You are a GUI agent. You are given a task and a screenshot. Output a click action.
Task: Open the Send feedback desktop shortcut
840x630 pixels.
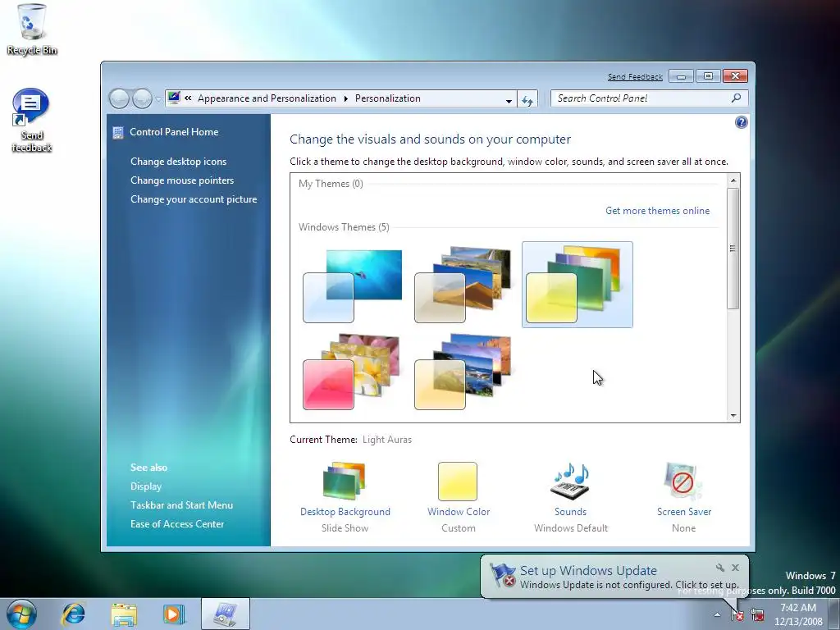31,121
